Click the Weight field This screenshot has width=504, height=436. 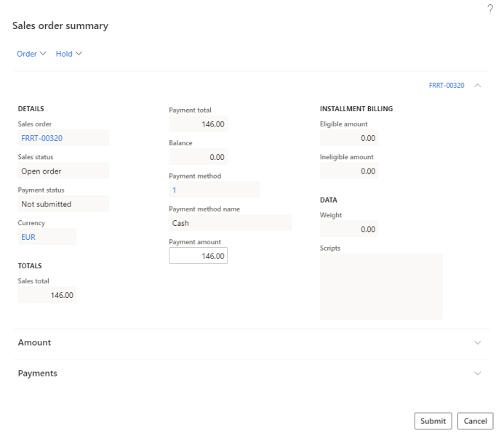[x=349, y=230]
